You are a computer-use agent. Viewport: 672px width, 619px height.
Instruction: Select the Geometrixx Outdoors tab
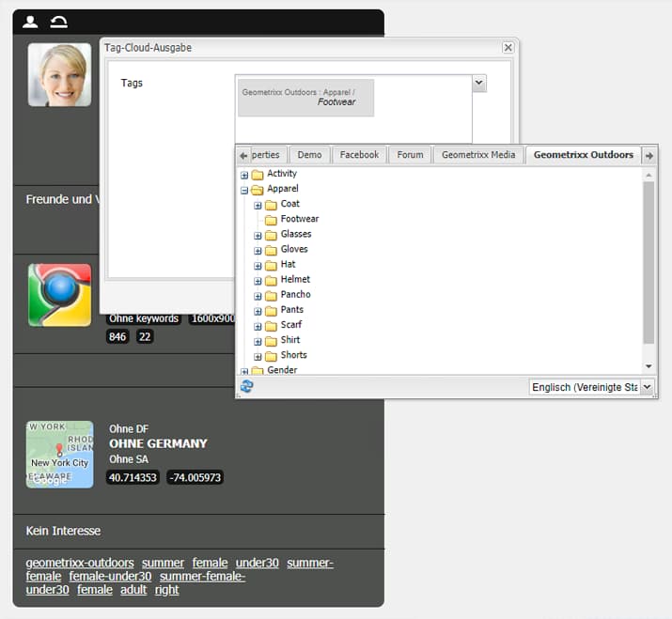tap(584, 155)
